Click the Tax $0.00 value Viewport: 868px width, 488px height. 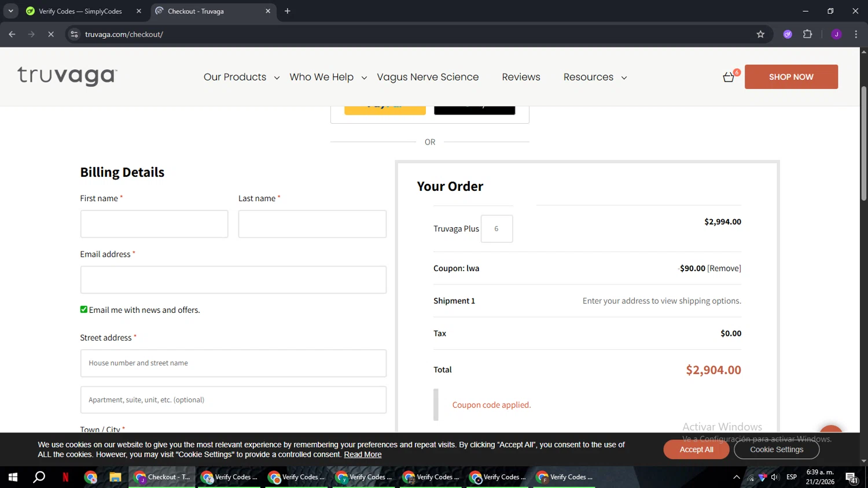[731, 333]
